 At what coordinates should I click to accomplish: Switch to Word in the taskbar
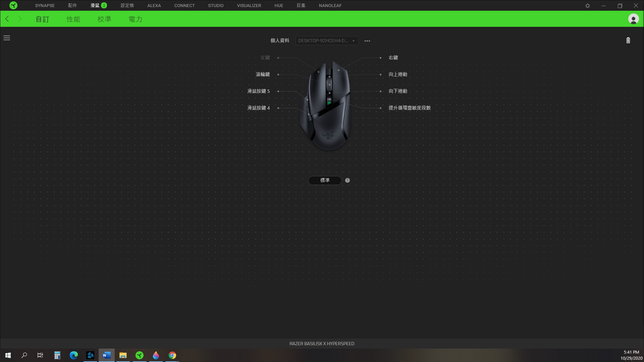[107, 355]
